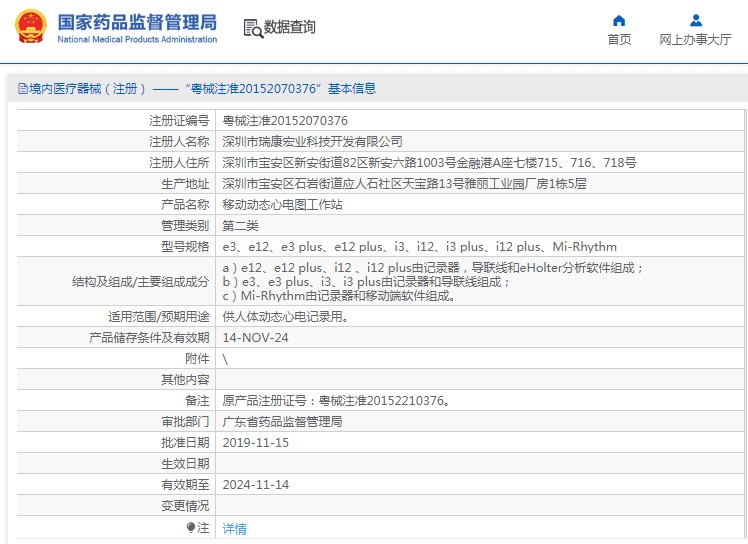Viewport: 748px width, 544px height.
Task: Click registrant name 深圳市瑞康宏业科技开发有限公司
Action: click(312, 141)
